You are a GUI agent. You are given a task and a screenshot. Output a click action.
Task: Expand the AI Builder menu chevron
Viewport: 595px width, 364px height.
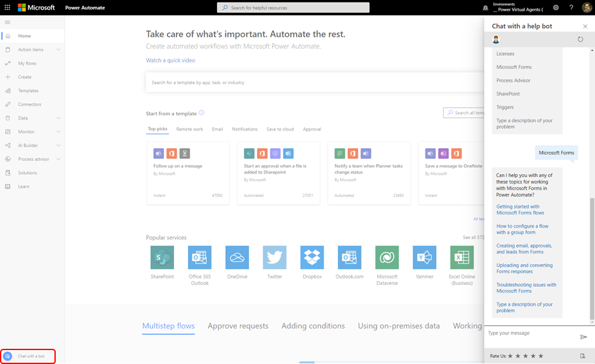pos(58,146)
